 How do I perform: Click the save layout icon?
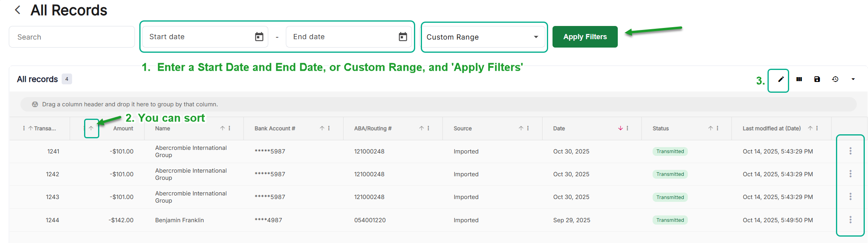[817, 80]
